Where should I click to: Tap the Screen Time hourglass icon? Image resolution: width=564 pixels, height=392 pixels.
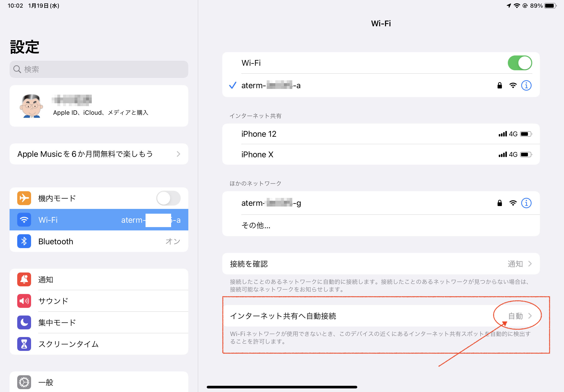point(24,344)
